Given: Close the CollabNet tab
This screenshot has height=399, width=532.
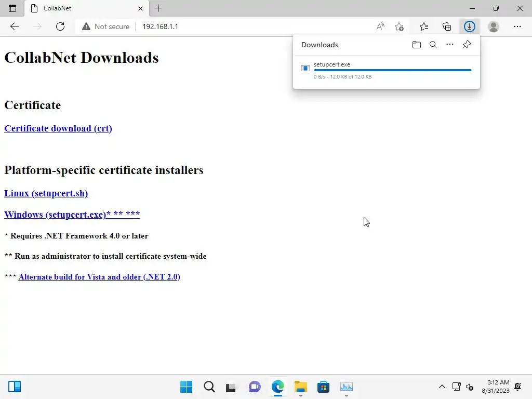Looking at the screenshot, I should 140,8.
